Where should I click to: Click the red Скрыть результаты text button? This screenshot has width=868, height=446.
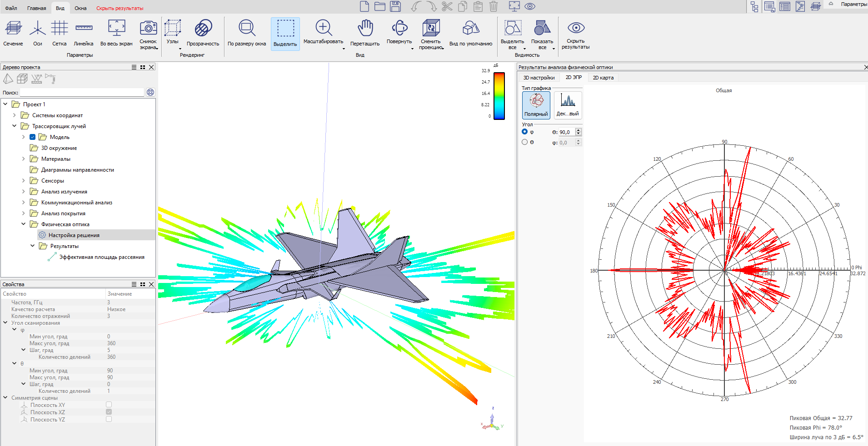[120, 8]
